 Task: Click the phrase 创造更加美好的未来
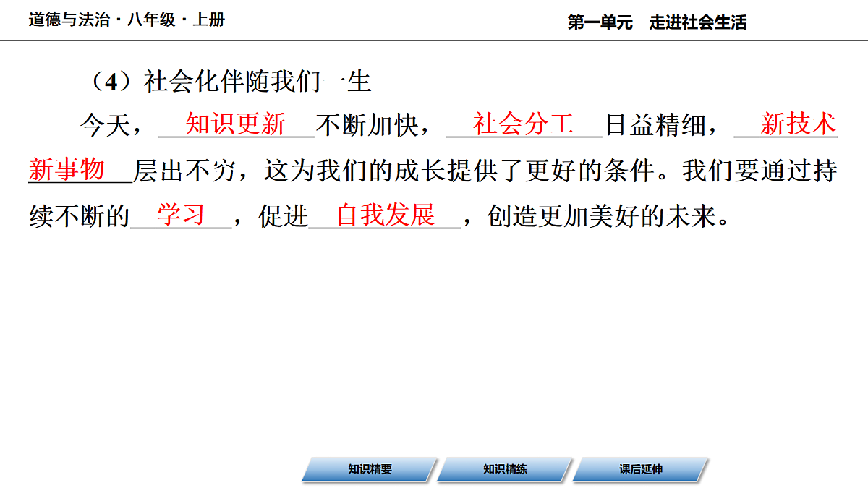point(601,216)
